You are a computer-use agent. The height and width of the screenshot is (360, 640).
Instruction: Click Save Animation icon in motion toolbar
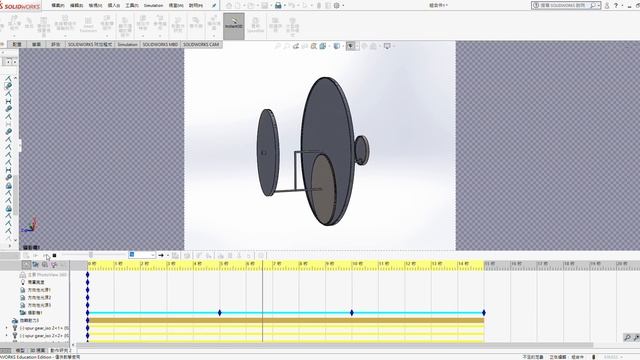click(175, 256)
